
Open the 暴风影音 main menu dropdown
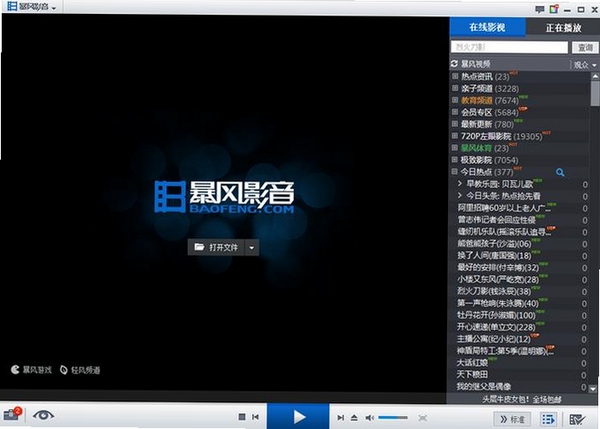click(32, 7)
